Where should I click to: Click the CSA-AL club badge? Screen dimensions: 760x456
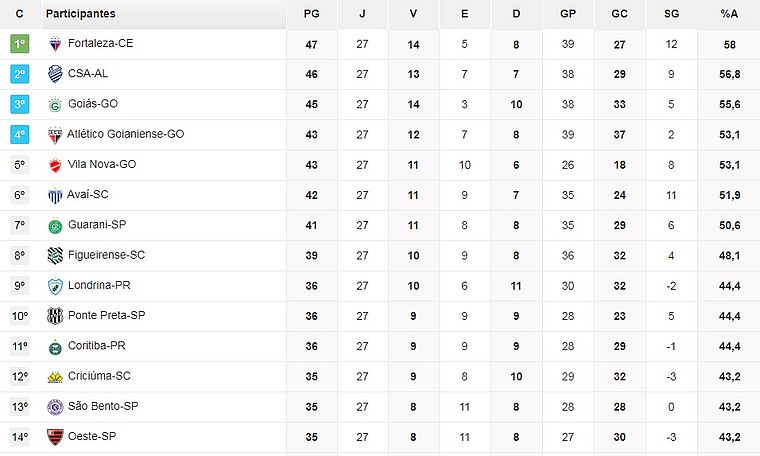click(55, 74)
